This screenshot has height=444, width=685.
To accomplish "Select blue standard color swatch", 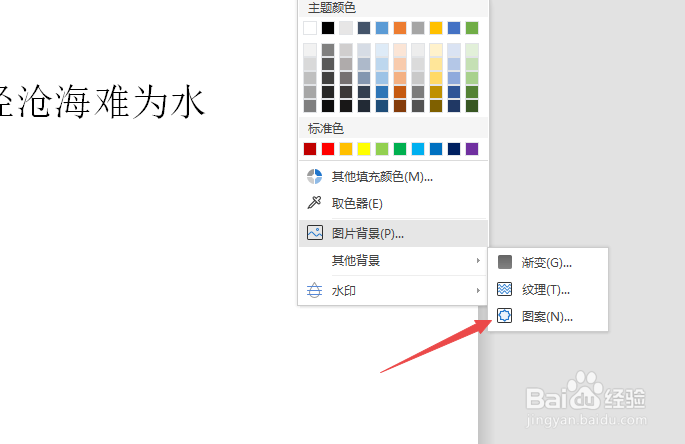I will 436,149.
